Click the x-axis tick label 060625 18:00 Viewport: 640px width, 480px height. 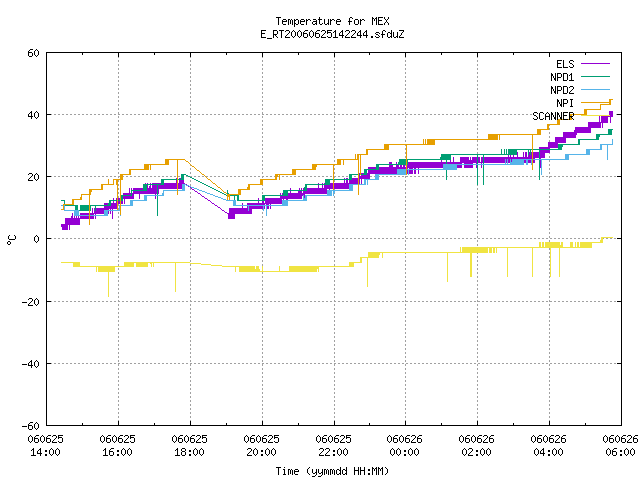[x=189, y=446]
